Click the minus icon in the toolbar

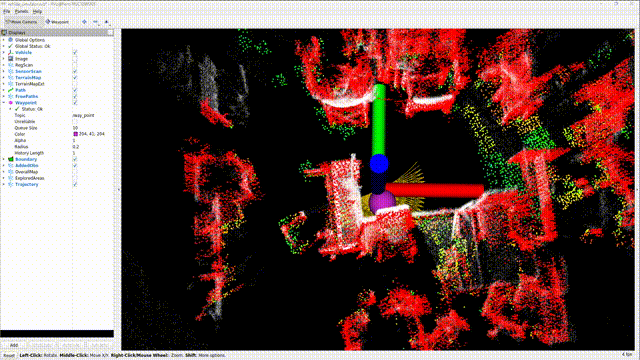(x=95, y=22)
